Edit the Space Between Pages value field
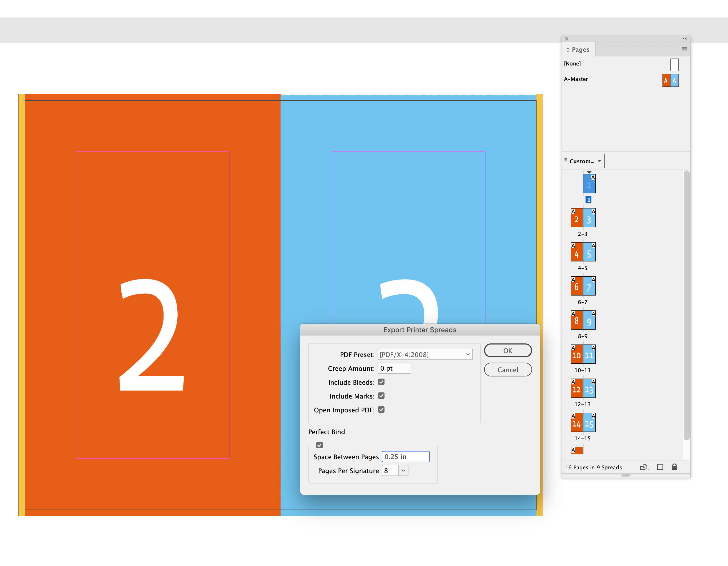 405,457
